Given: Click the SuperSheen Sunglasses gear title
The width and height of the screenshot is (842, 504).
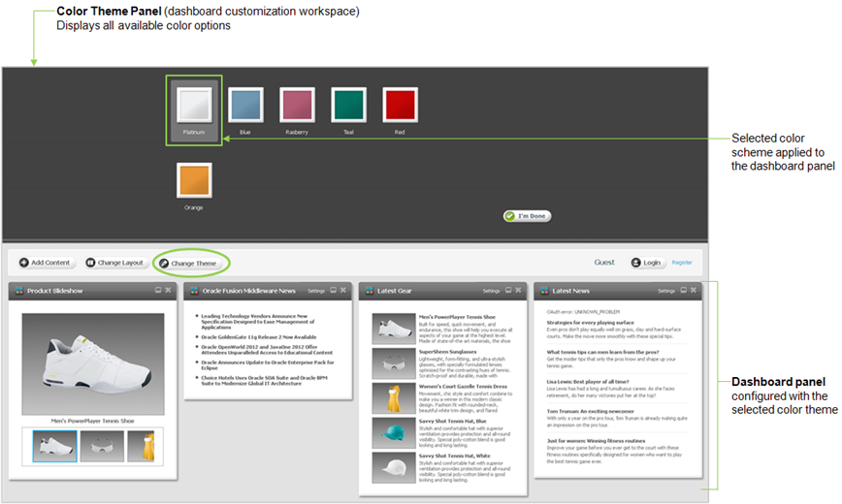Looking at the screenshot, I should (447, 352).
